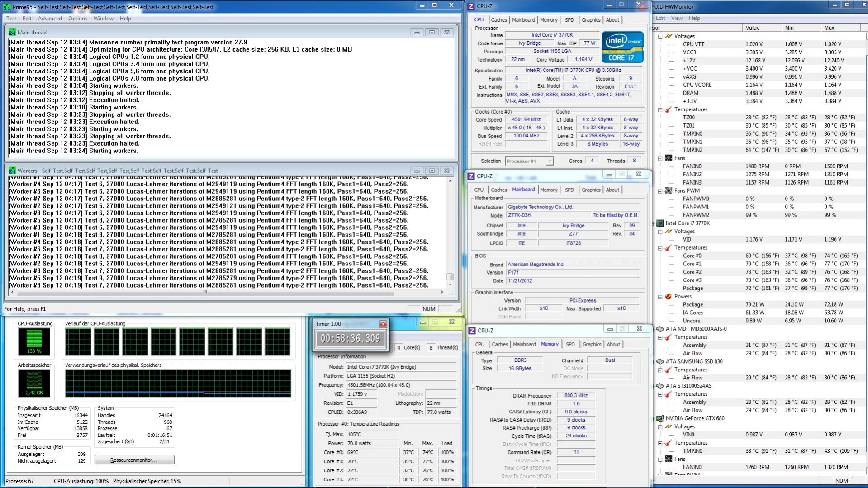Image resolution: width=868 pixels, height=488 pixels.
Task: Click the NVIDIA GeForce GTX 680 icon in HWMonitor
Action: [x=660, y=418]
